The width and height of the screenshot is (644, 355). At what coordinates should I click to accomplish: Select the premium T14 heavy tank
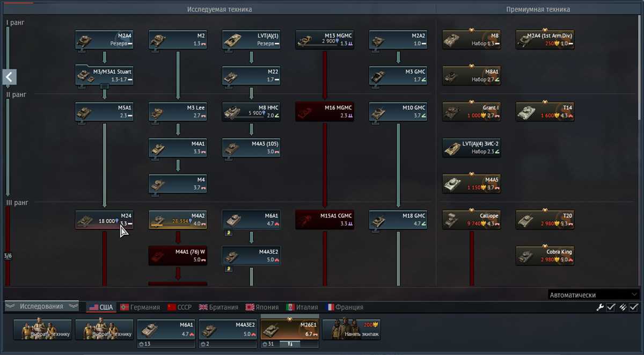[545, 112]
